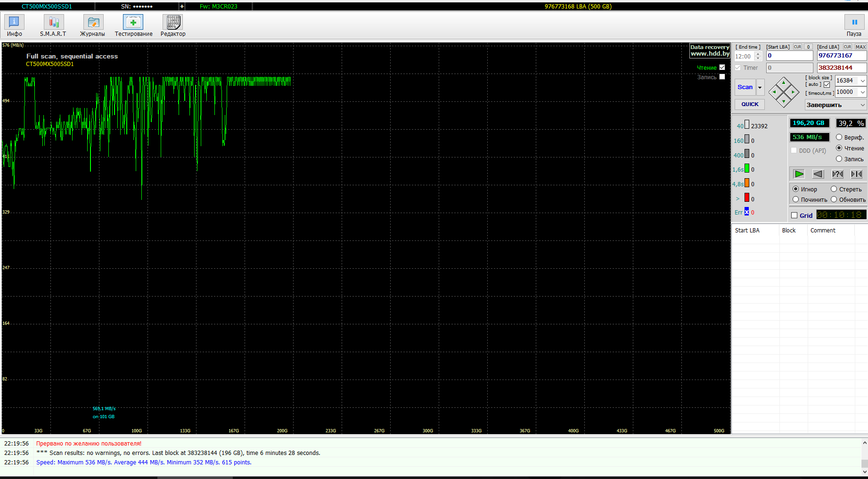Select the Чтение radio button
This screenshot has height=479, width=868.
[x=839, y=148]
